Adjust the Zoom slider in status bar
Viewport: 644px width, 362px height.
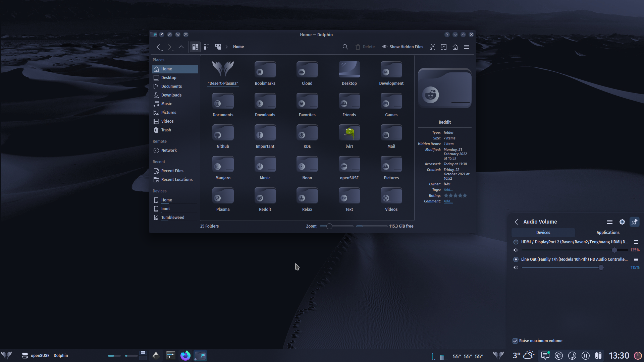click(x=336, y=226)
